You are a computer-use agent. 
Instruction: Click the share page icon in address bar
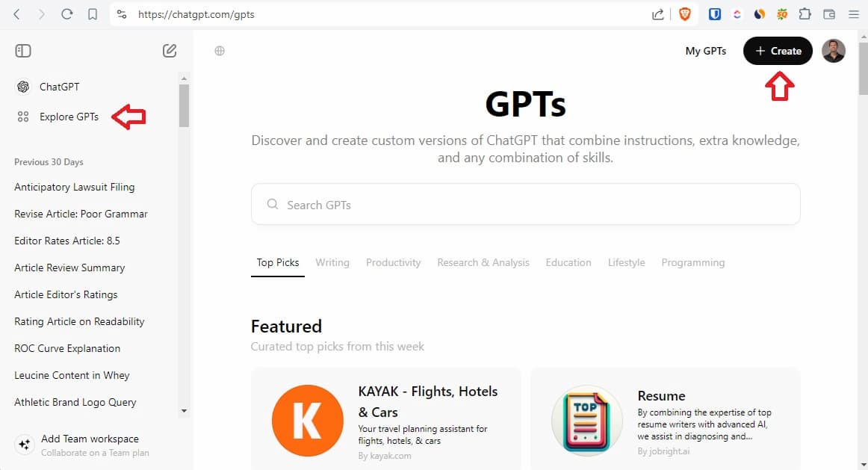pyautogui.click(x=657, y=14)
